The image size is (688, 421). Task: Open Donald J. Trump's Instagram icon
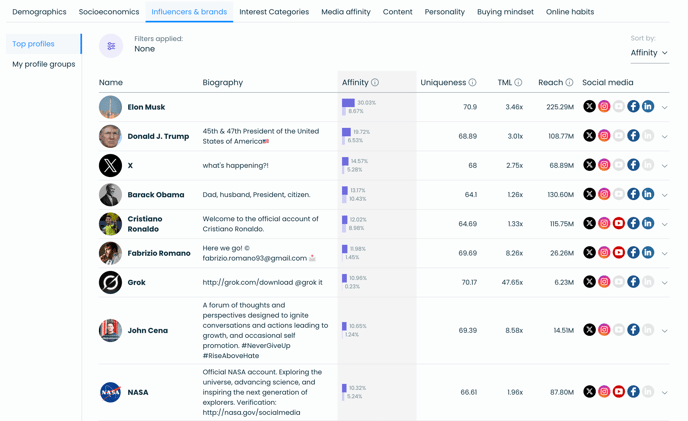[x=604, y=136]
